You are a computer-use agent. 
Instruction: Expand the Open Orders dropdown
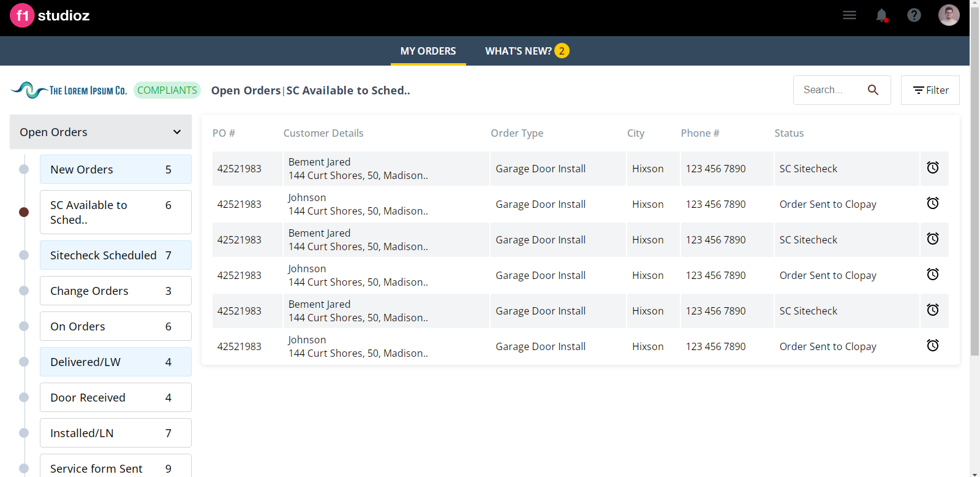[x=100, y=132]
